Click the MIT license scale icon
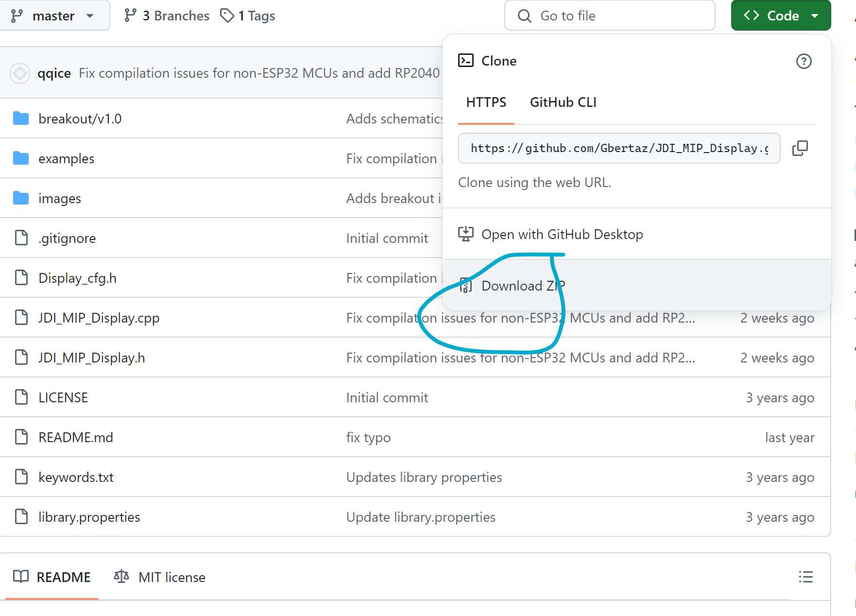Image resolution: width=856 pixels, height=616 pixels. click(x=121, y=577)
